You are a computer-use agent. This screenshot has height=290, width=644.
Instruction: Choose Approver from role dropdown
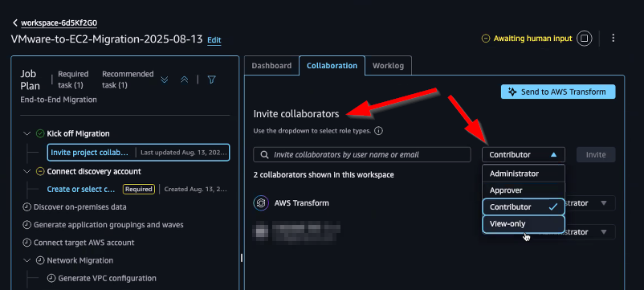click(524, 190)
